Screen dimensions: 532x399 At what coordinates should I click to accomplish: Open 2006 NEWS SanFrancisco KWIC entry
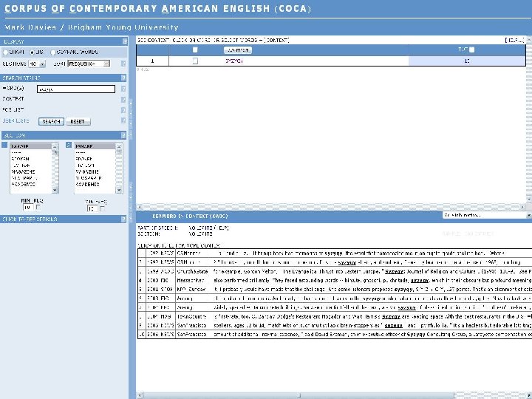(x=191, y=334)
